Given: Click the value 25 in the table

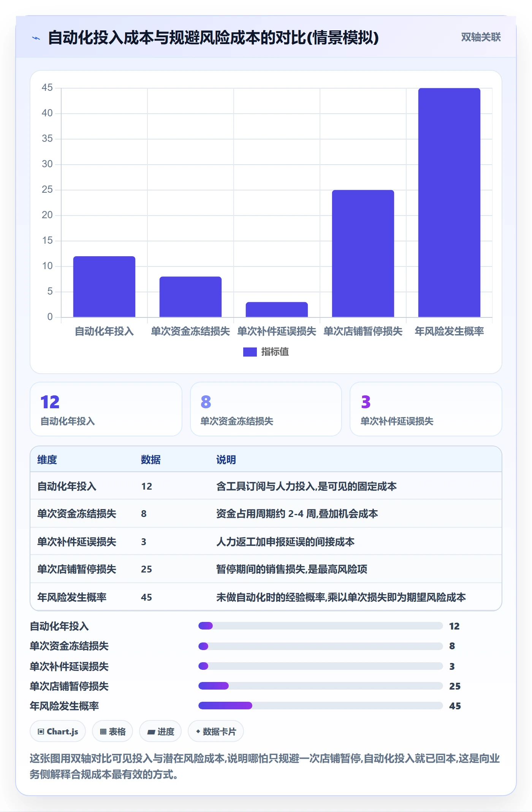Looking at the screenshot, I should 146,569.
